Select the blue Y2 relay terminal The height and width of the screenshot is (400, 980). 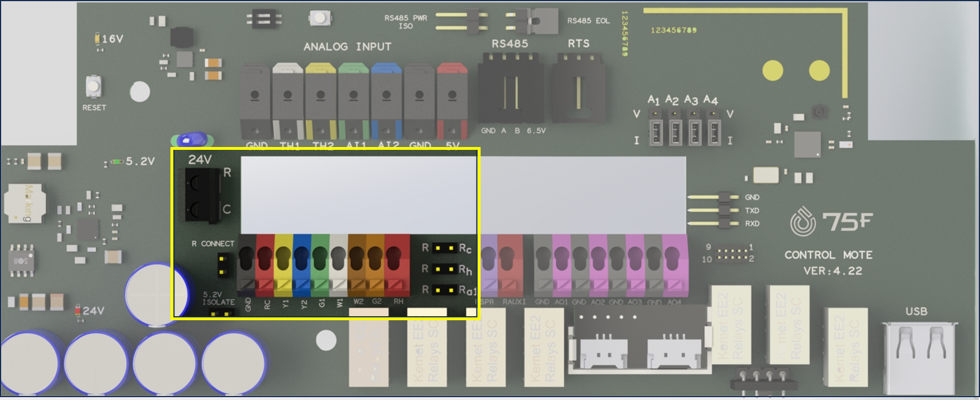tap(302, 265)
